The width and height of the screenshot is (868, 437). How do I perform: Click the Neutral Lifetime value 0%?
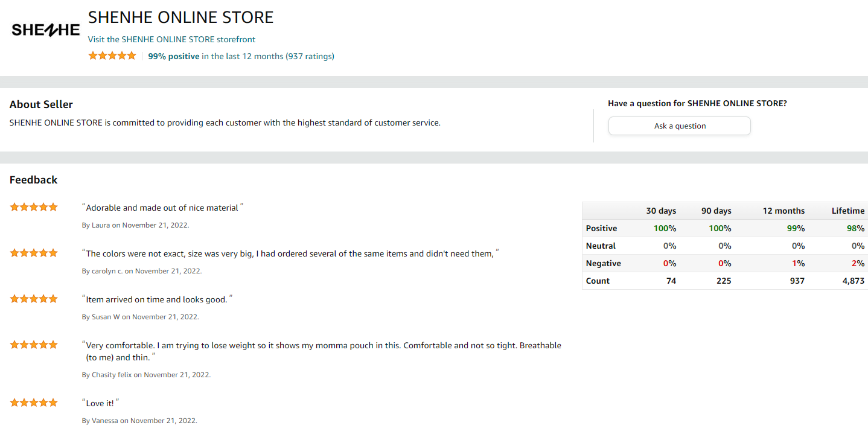pos(858,246)
